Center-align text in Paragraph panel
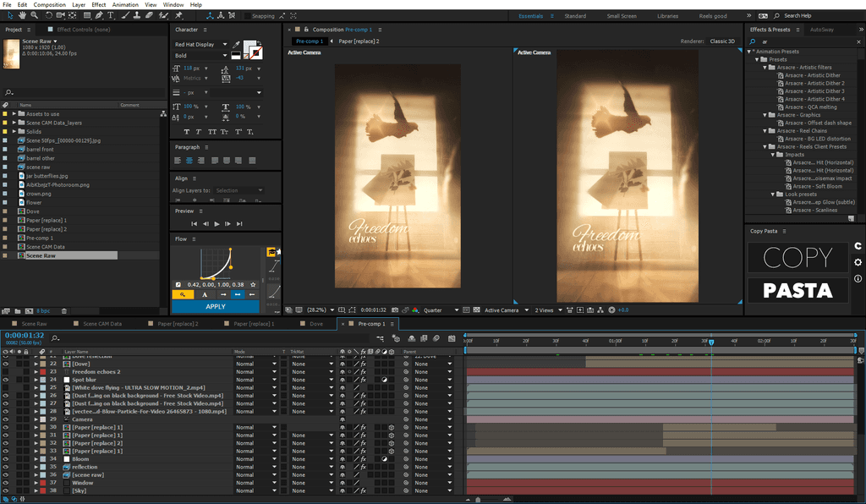The width and height of the screenshot is (866, 504). tap(189, 160)
